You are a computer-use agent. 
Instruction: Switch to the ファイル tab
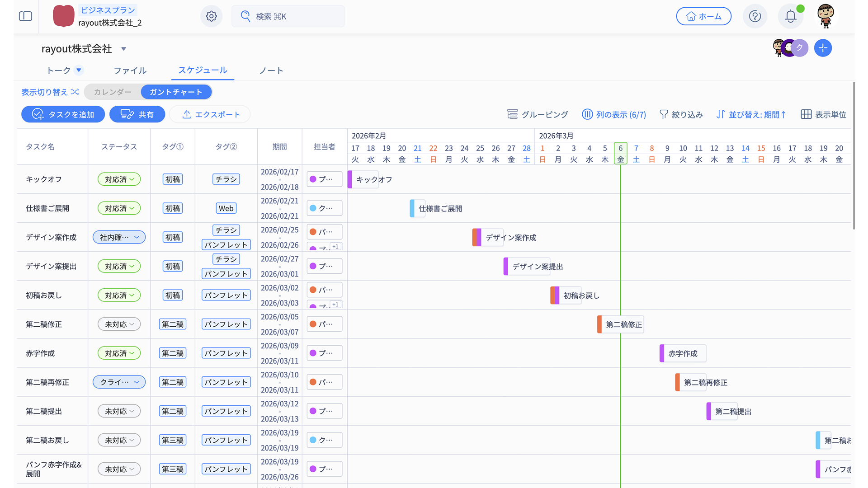[x=130, y=70]
